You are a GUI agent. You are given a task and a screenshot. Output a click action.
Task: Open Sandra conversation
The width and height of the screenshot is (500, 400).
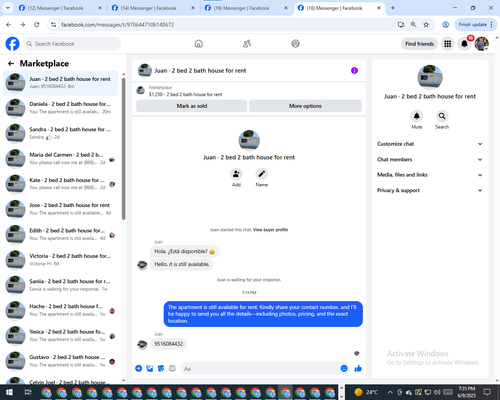coord(60,133)
